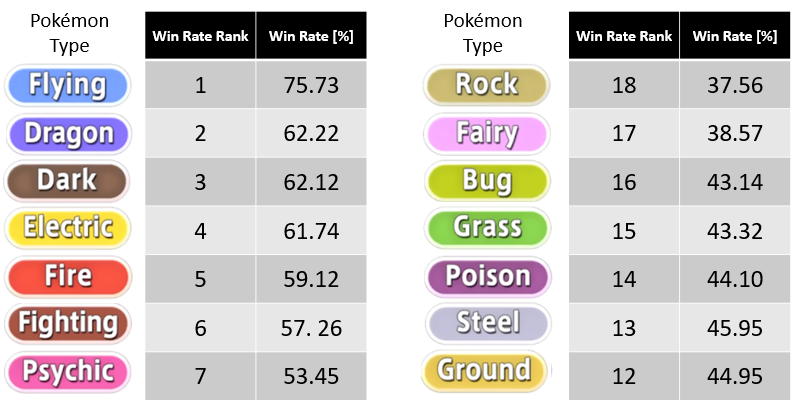Click the Flying type badge
This screenshot has height=419, width=801.
(x=67, y=85)
